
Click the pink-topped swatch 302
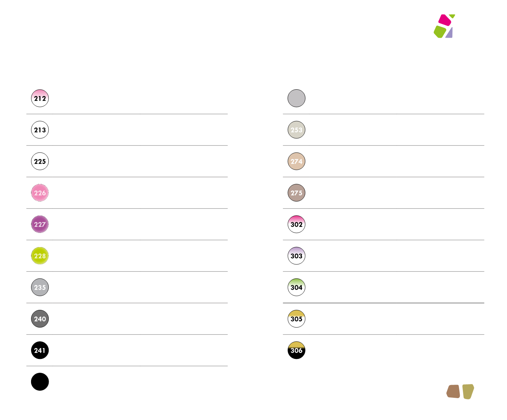click(x=296, y=224)
